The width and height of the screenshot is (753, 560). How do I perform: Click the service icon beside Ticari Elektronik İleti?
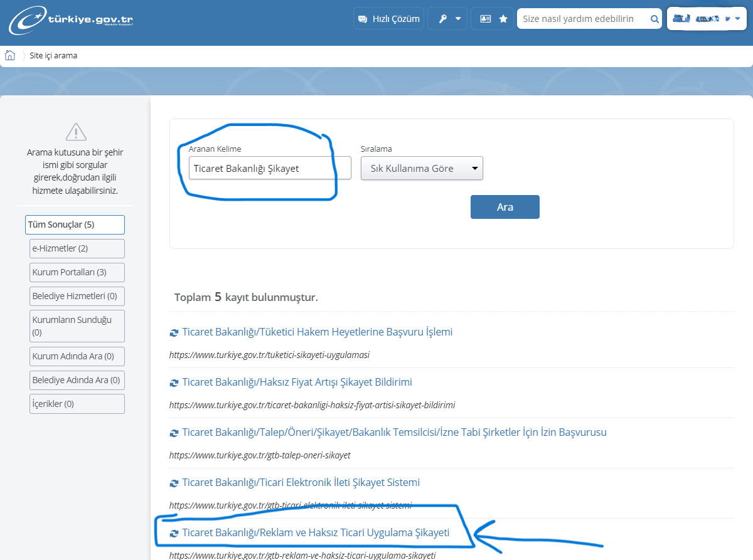point(174,483)
